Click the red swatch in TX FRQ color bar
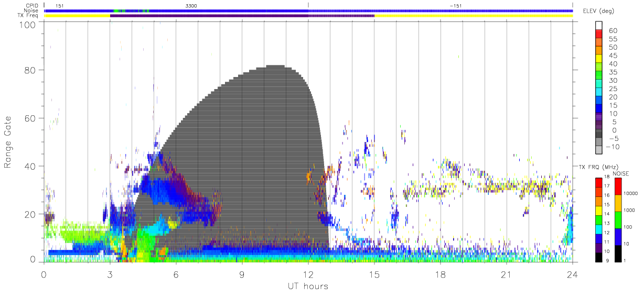The image size is (644, 297). point(599,181)
